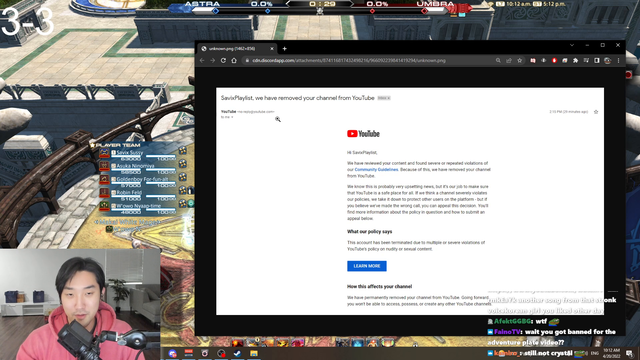The image size is (640, 360).
Task: Open the notification center in the taskbar
Action: point(630,353)
